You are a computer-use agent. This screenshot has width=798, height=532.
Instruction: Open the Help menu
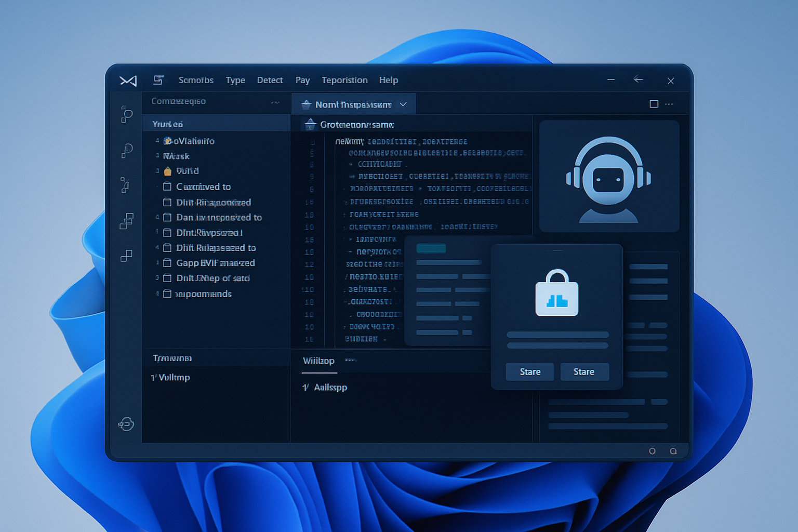389,80
